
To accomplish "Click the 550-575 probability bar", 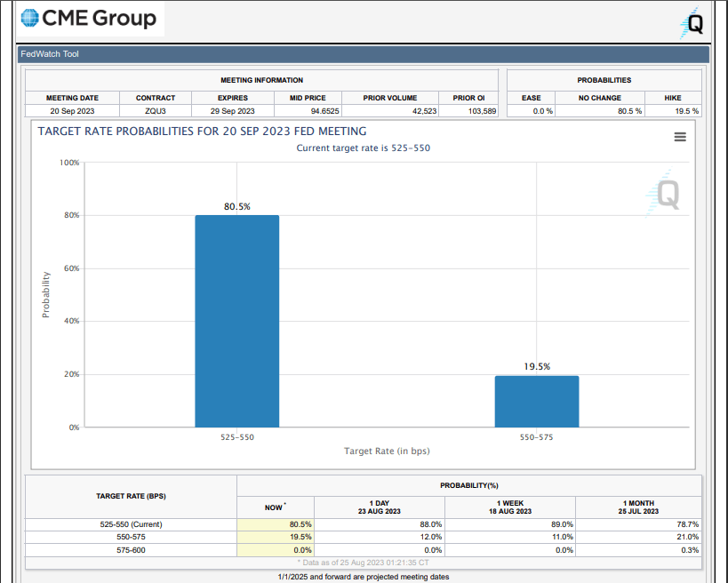I will click(537, 401).
